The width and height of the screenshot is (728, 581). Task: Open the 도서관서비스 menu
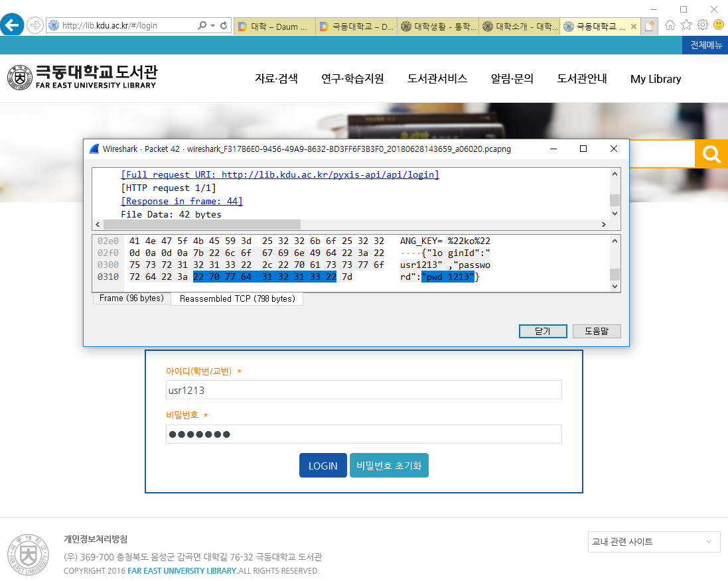(437, 79)
